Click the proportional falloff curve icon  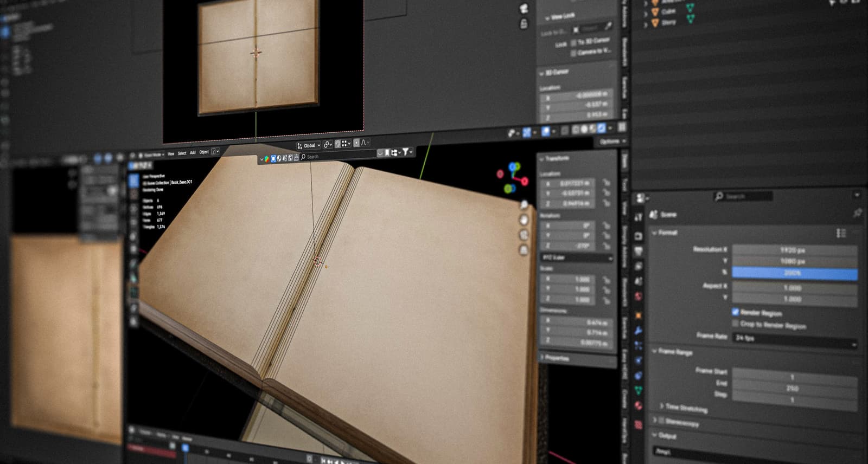[x=365, y=143]
